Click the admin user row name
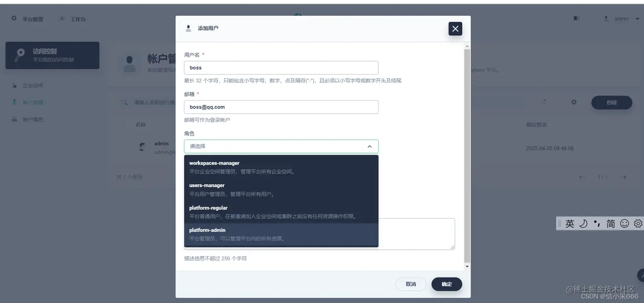 click(x=161, y=144)
